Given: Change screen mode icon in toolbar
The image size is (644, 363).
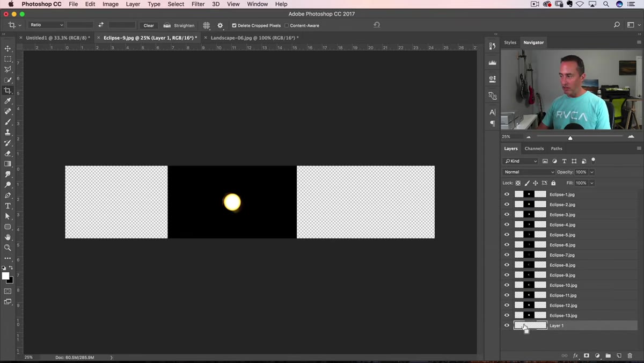Looking at the screenshot, I should 8,302.
